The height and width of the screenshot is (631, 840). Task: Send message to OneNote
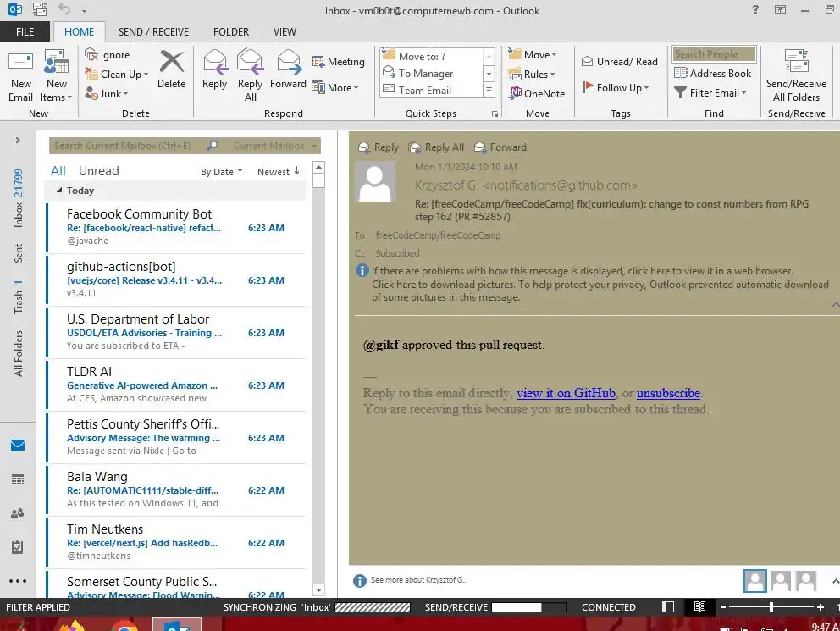537,93
